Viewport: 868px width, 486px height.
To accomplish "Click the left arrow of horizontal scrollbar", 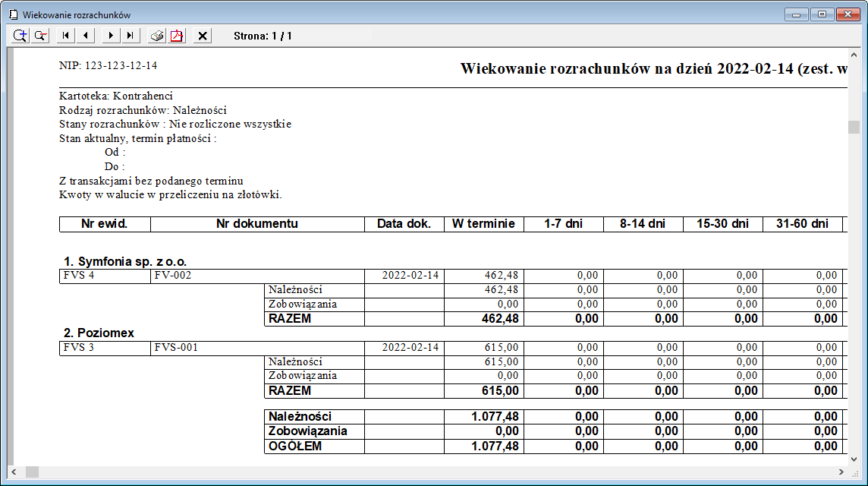I will [13, 472].
